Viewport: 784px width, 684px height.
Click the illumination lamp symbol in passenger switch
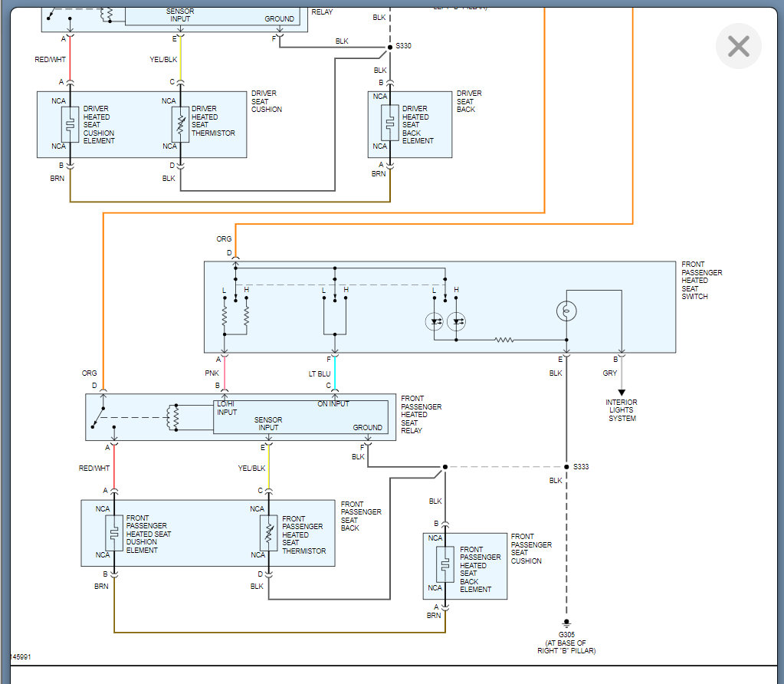tap(566, 311)
